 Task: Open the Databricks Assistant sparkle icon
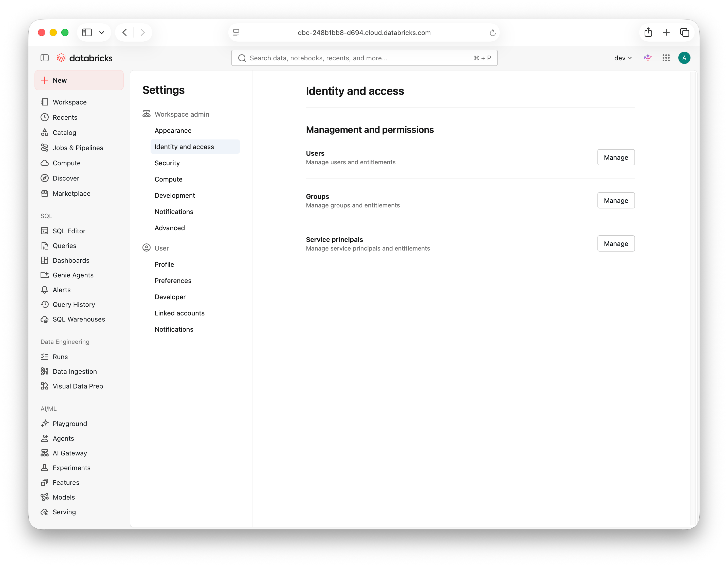647,58
